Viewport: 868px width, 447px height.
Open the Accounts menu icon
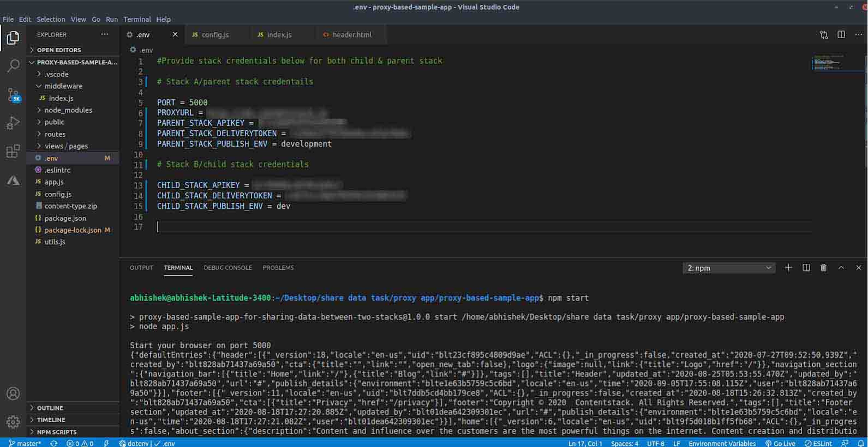pos(13,393)
